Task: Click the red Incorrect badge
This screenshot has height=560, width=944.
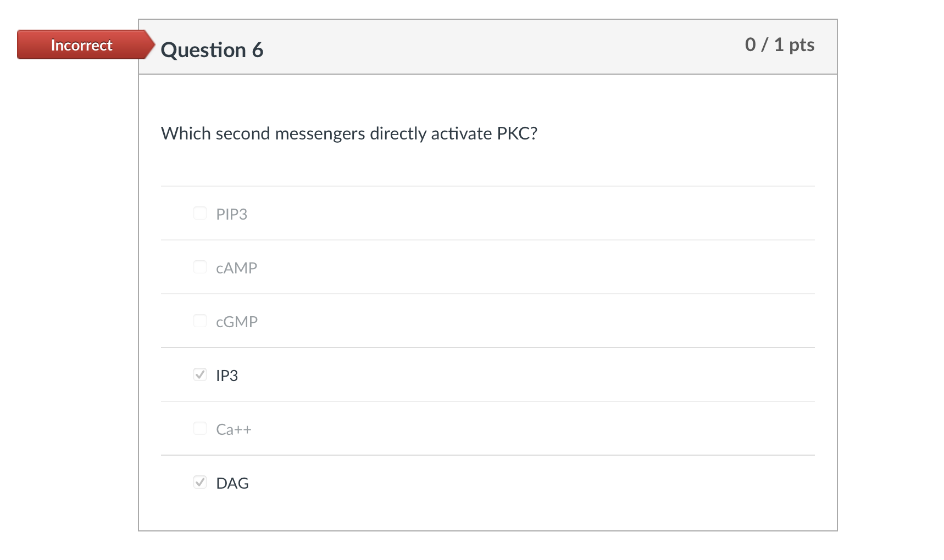Action: coord(81,45)
